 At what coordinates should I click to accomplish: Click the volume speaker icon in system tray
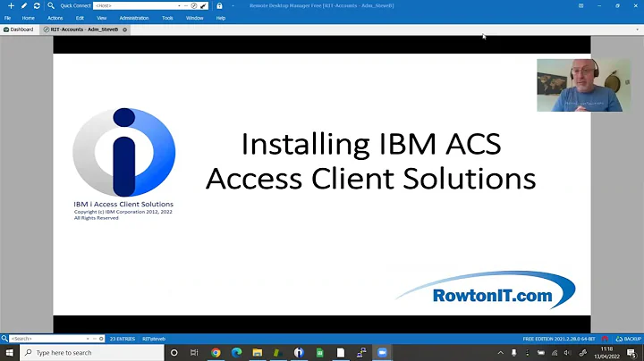[x=568, y=353]
